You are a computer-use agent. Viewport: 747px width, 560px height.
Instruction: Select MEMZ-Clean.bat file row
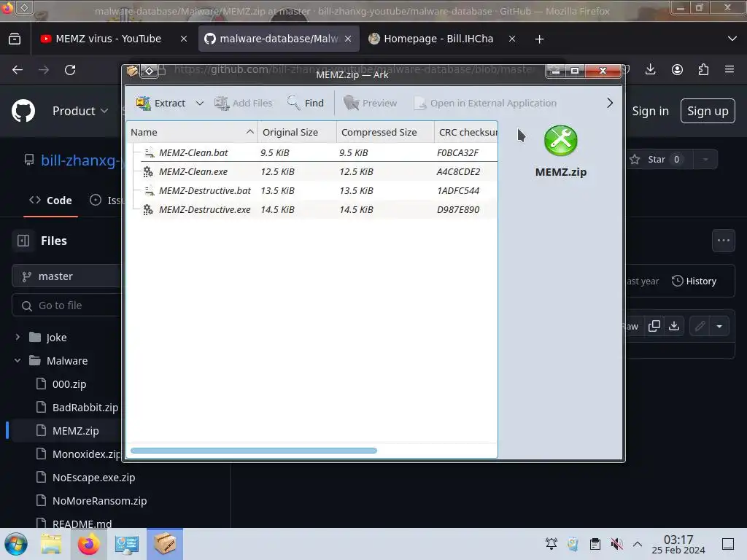[x=312, y=152]
